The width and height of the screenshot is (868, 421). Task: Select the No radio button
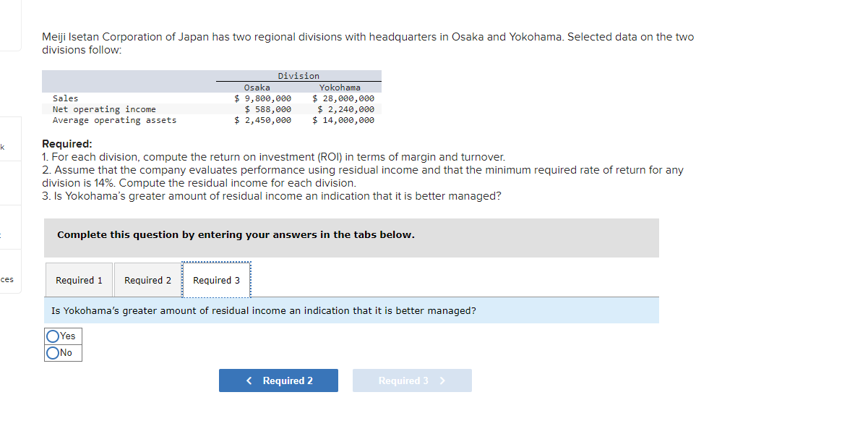pos(53,353)
